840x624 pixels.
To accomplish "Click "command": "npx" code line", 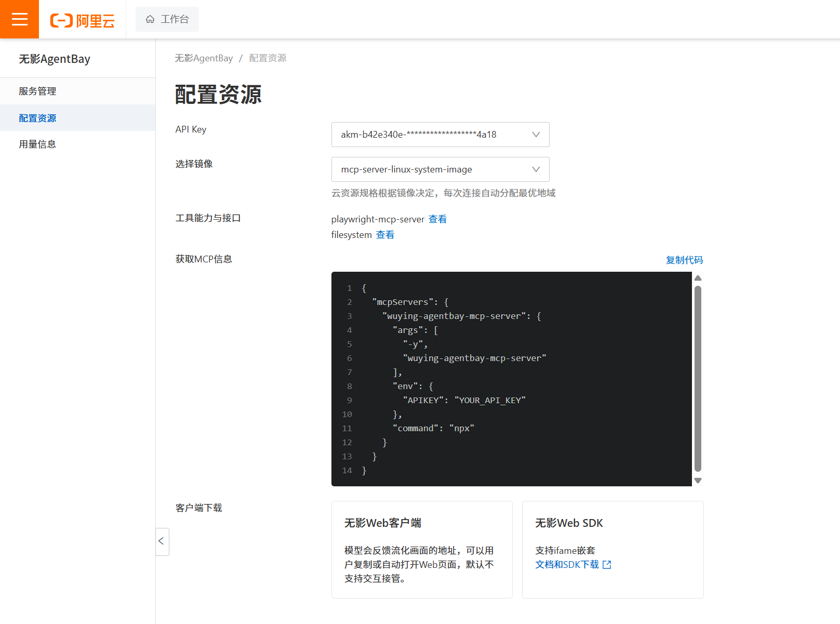I will pyautogui.click(x=433, y=428).
